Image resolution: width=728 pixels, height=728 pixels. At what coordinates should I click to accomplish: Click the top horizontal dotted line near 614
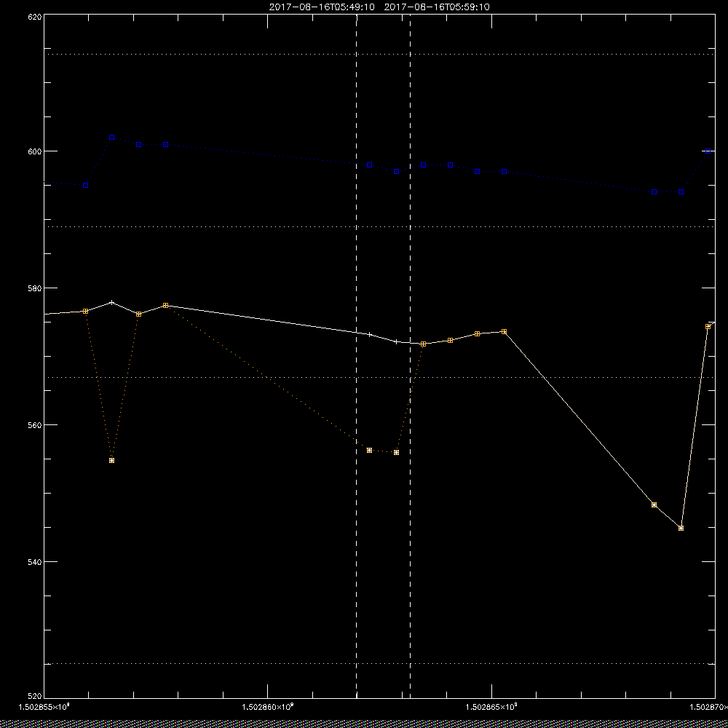tap(379, 55)
